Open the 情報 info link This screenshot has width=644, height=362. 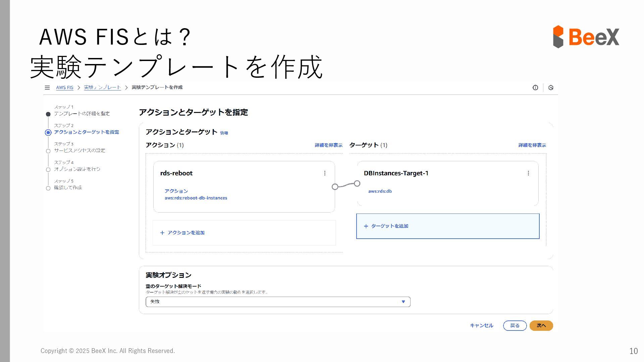(224, 133)
